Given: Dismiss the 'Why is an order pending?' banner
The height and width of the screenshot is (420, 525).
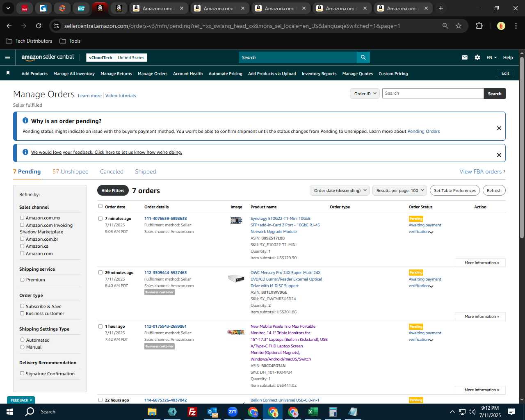Looking at the screenshot, I should click(x=499, y=128).
